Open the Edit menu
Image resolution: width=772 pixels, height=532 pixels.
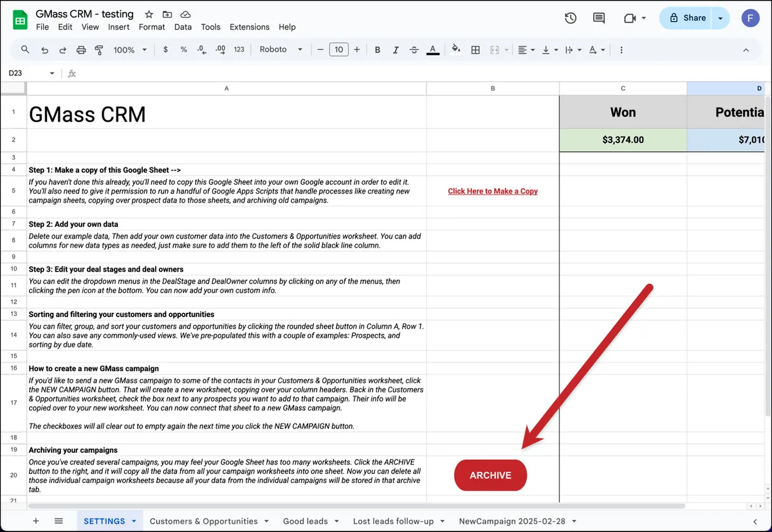pyautogui.click(x=65, y=27)
